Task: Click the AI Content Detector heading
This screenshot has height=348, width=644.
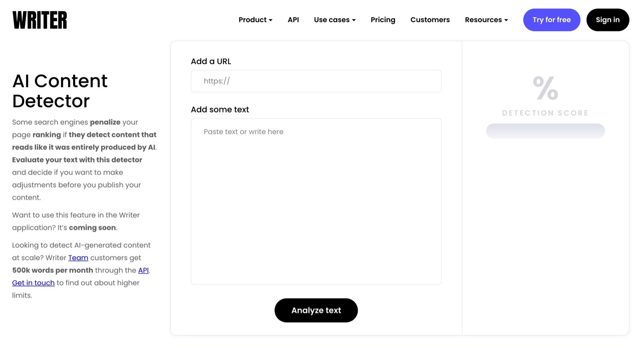Action: click(x=60, y=91)
